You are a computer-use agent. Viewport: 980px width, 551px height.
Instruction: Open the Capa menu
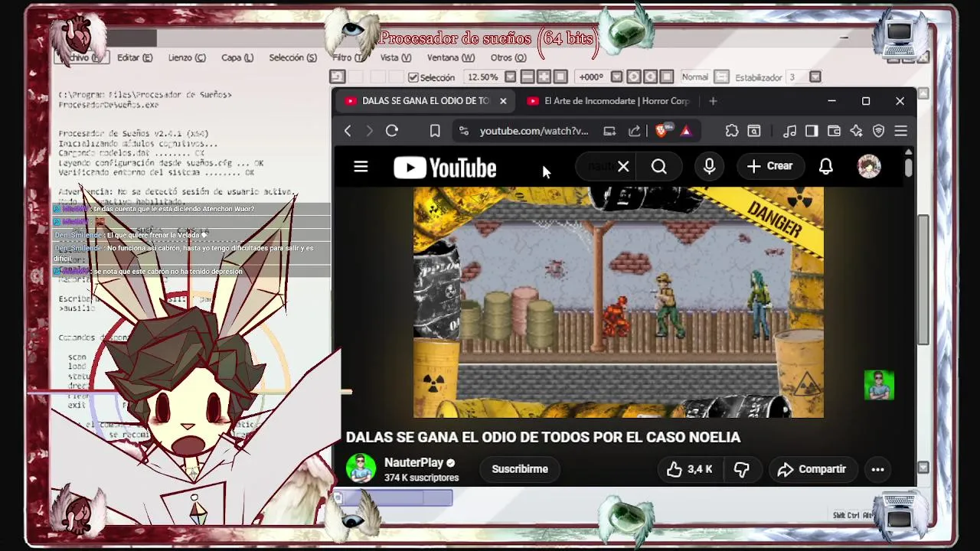(x=237, y=57)
